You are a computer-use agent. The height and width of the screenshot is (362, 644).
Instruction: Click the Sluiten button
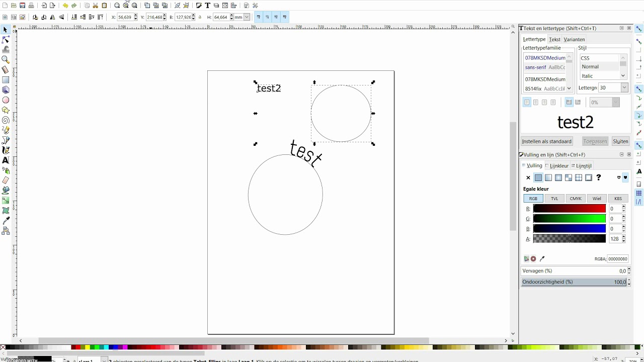coord(620,141)
